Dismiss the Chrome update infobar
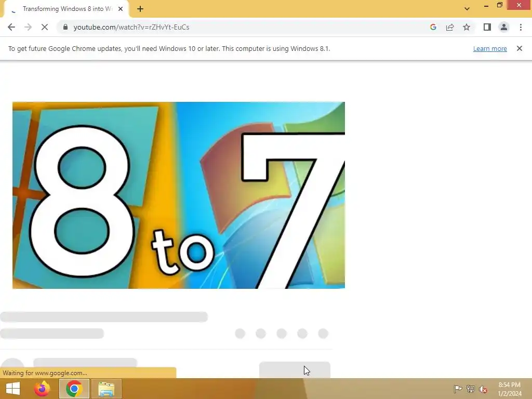 pyautogui.click(x=520, y=48)
